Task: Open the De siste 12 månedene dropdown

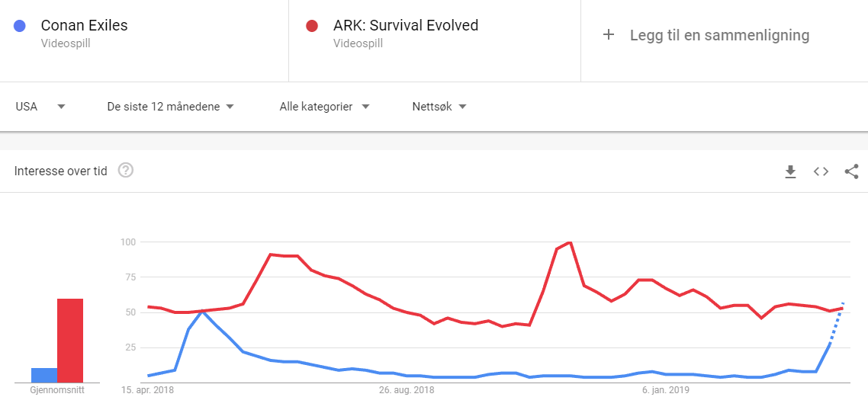Action: pos(170,107)
